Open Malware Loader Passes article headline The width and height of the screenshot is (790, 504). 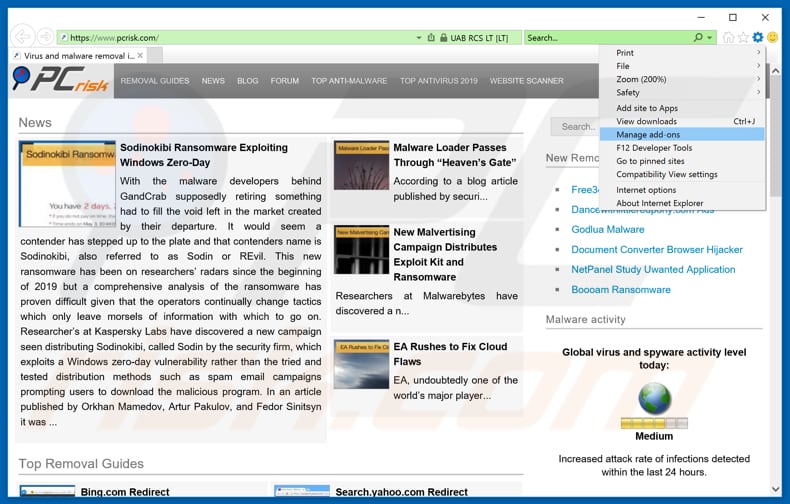click(454, 155)
